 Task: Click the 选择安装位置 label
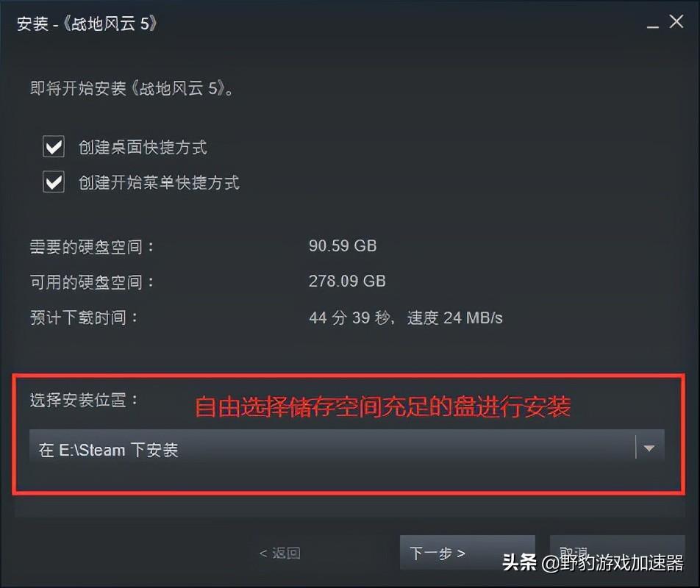tap(85, 400)
